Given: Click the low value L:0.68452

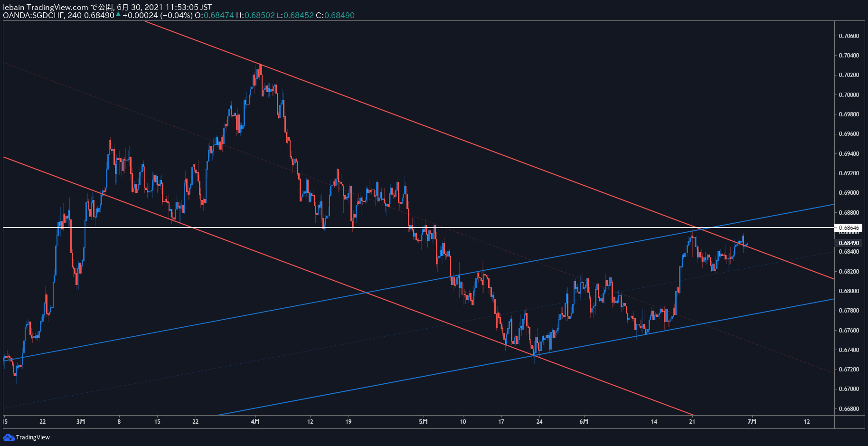Looking at the screenshot, I should point(295,15).
